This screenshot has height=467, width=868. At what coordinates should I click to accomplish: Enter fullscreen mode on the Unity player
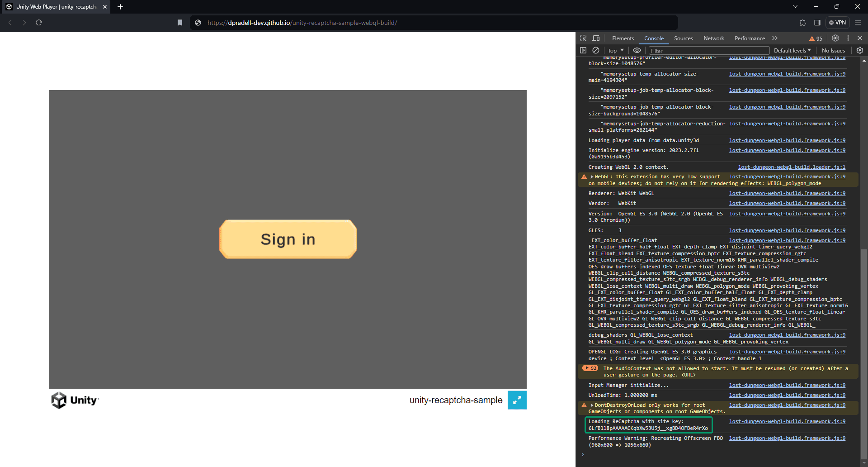point(518,400)
